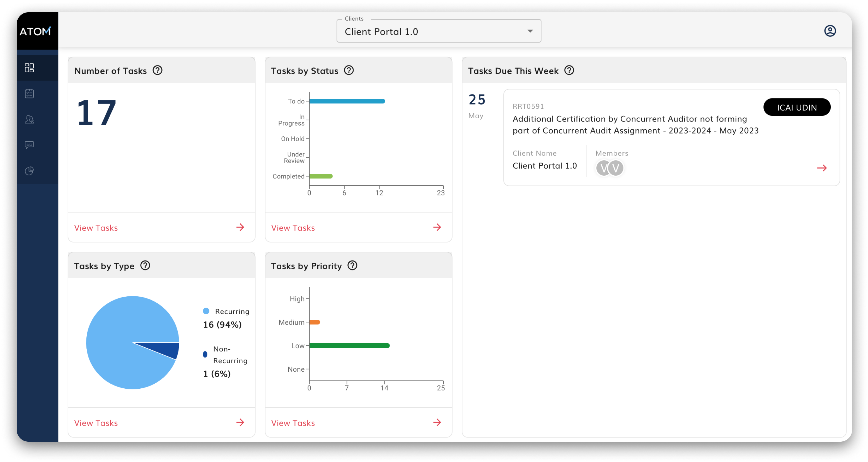Open the clients people icon in sidebar
Viewport: 868px width, 462px height.
(x=29, y=119)
